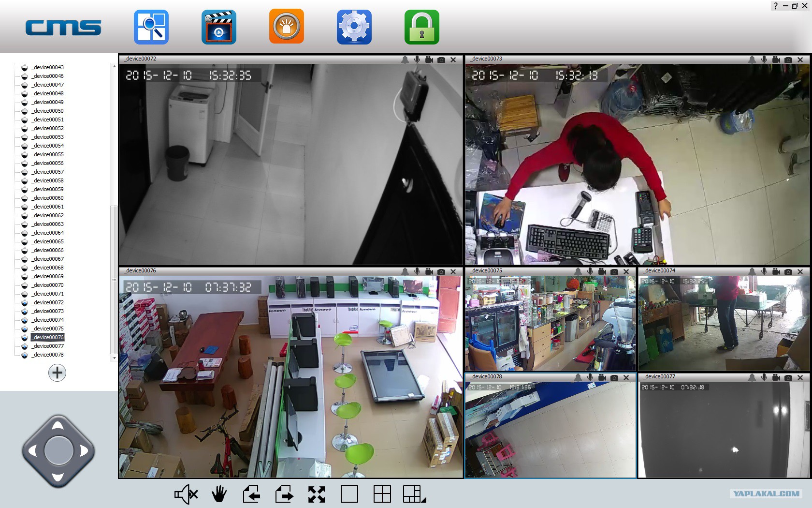
Task: Open the blue gear settings module
Action: pyautogui.click(x=354, y=27)
